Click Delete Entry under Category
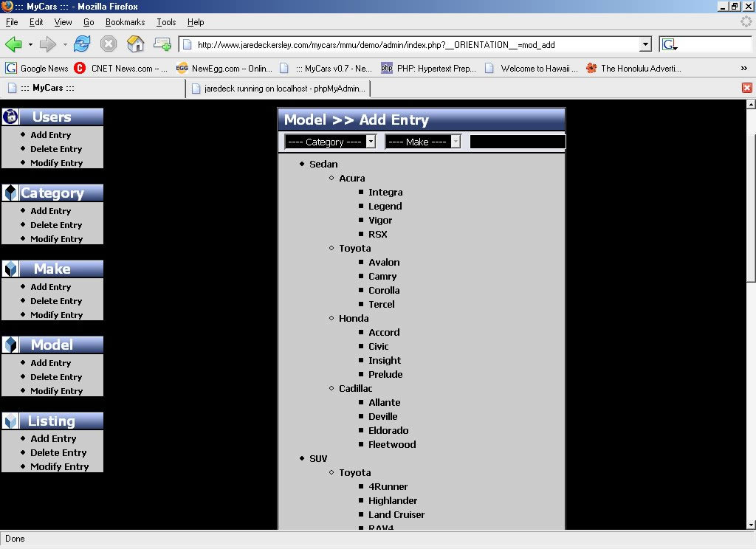Screen dimensions: 756x549 click(56, 225)
